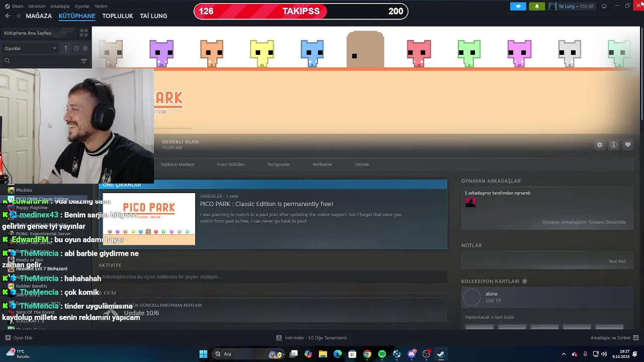This screenshot has height=362, width=644.
Task: Open Tartışmalar link
Action: [x=278, y=164]
